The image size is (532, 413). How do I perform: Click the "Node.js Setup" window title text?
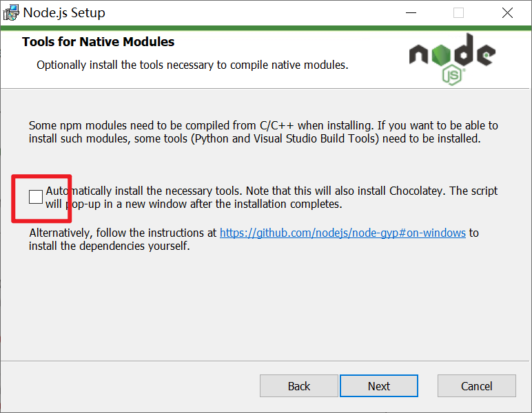(x=64, y=12)
